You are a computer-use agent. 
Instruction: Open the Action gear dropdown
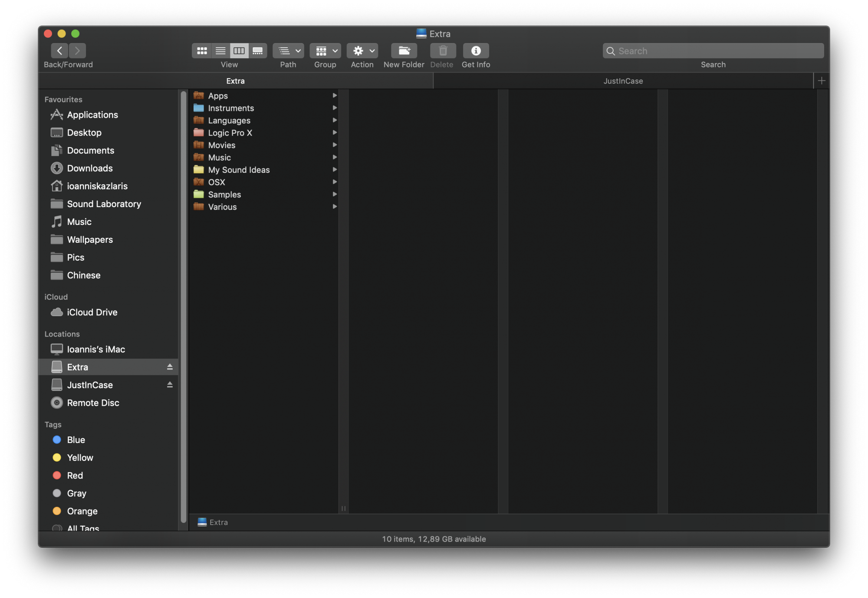pos(362,51)
